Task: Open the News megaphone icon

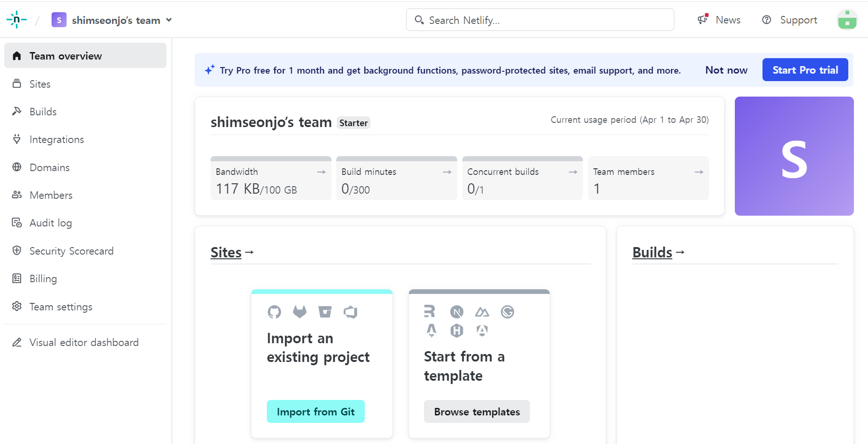Action: click(x=702, y=20)
